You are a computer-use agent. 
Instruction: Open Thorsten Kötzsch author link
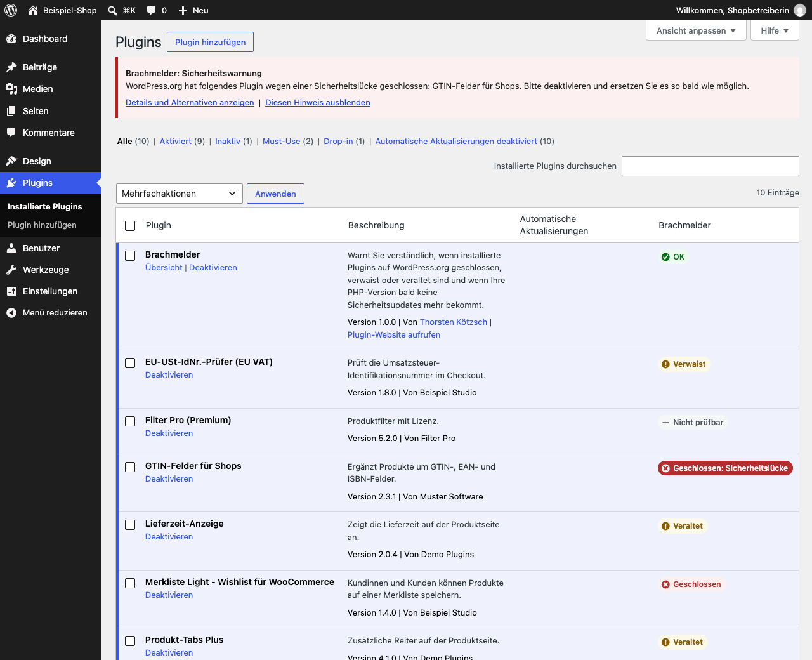[x=454, y=322]
